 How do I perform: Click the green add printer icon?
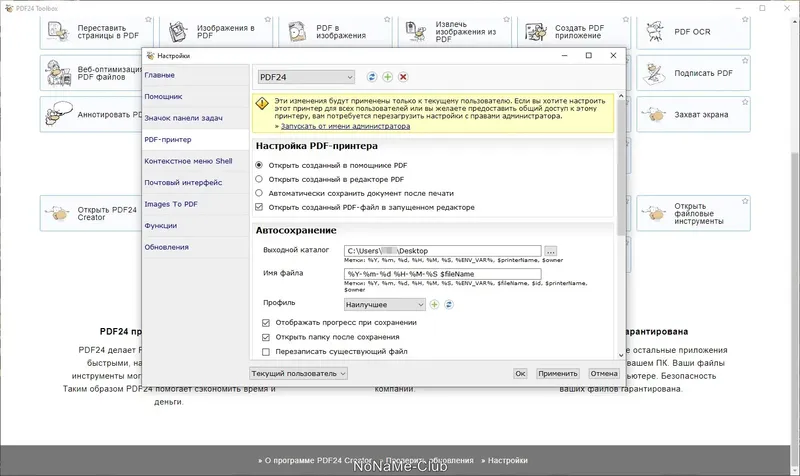[x=388, y=77]
